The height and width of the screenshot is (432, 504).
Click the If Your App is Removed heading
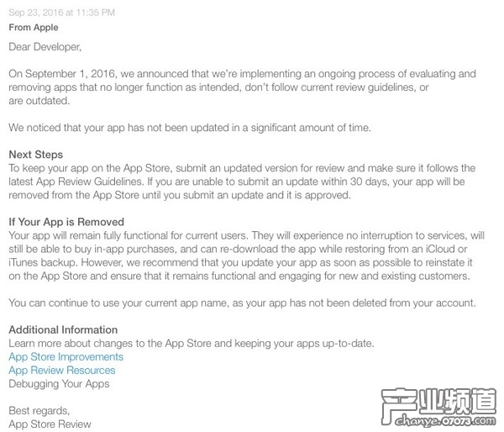66,222
